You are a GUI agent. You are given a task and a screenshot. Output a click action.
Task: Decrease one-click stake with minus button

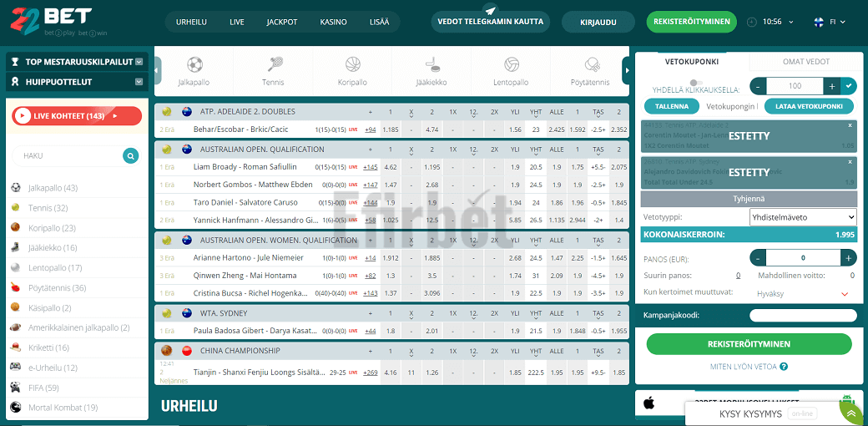click(758, 86)
